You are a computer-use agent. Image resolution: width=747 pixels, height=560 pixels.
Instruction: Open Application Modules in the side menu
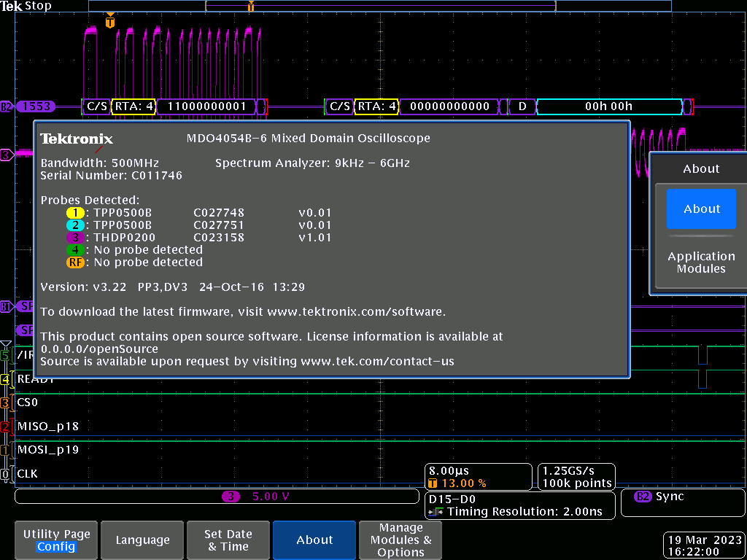[701, 262]
